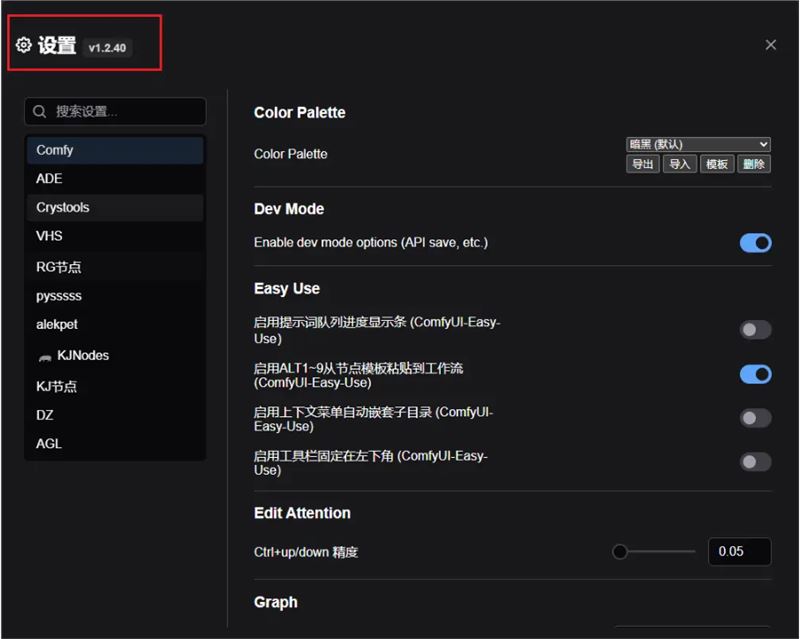
Task: Click the settings gear icon
Action: (x=23, y=45)
